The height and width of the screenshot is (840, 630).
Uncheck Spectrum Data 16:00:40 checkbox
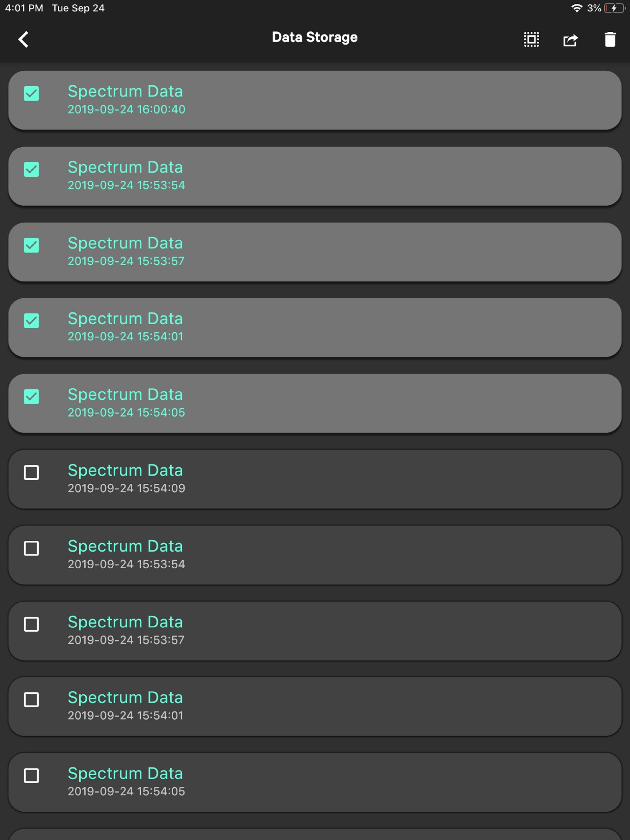[x=31, y=93]
